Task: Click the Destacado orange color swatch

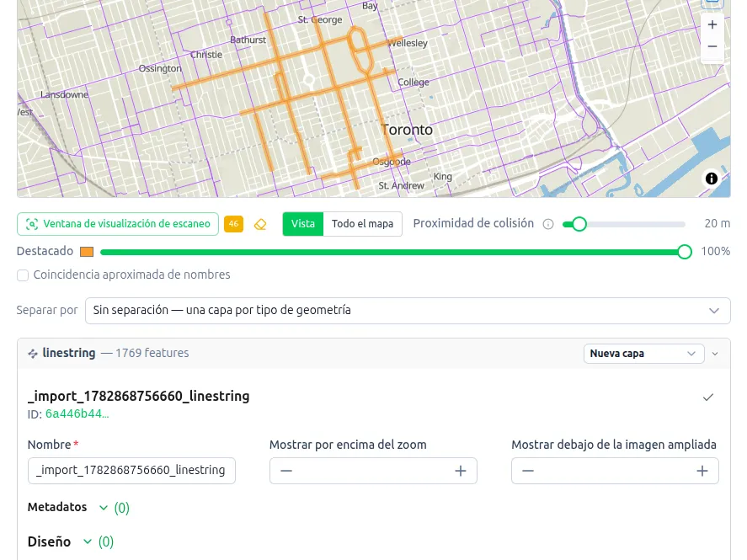Action: [87, 252]
